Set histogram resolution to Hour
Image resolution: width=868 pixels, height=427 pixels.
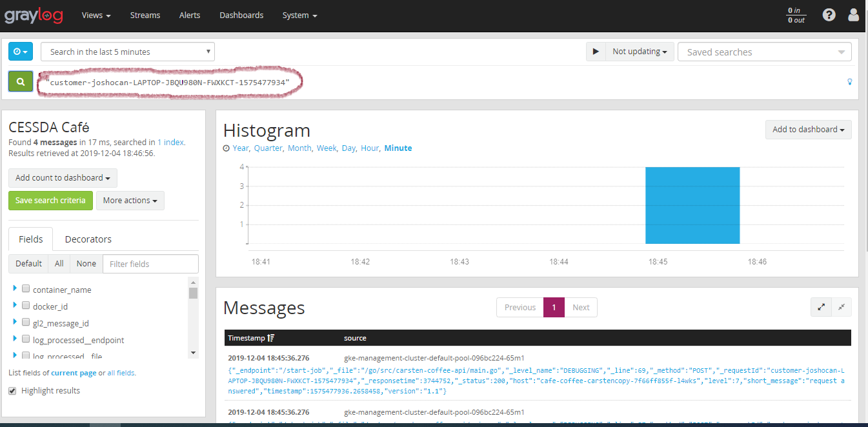(370, 148)
